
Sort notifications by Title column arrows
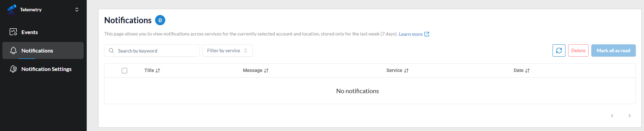[158, 71]
